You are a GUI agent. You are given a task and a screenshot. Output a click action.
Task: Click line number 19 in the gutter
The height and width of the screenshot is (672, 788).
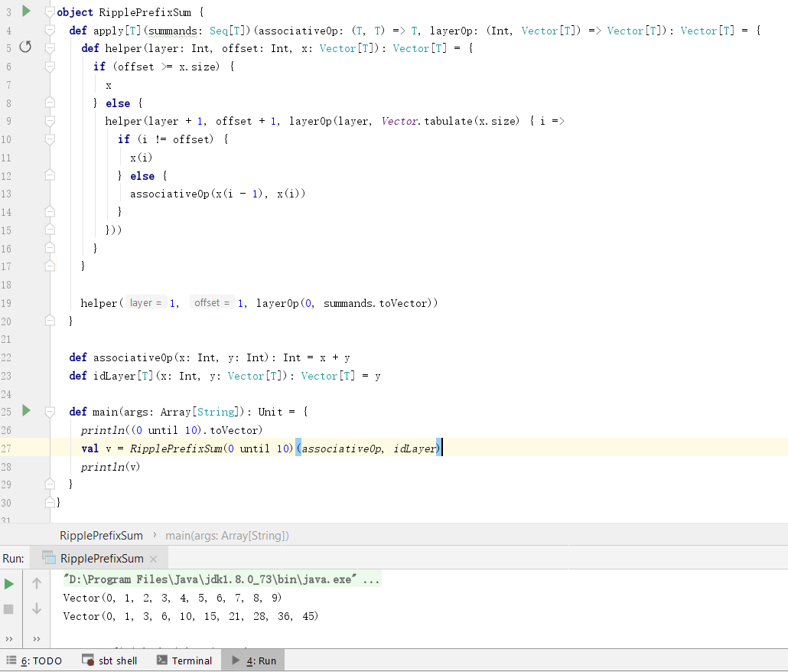point(6,303)
